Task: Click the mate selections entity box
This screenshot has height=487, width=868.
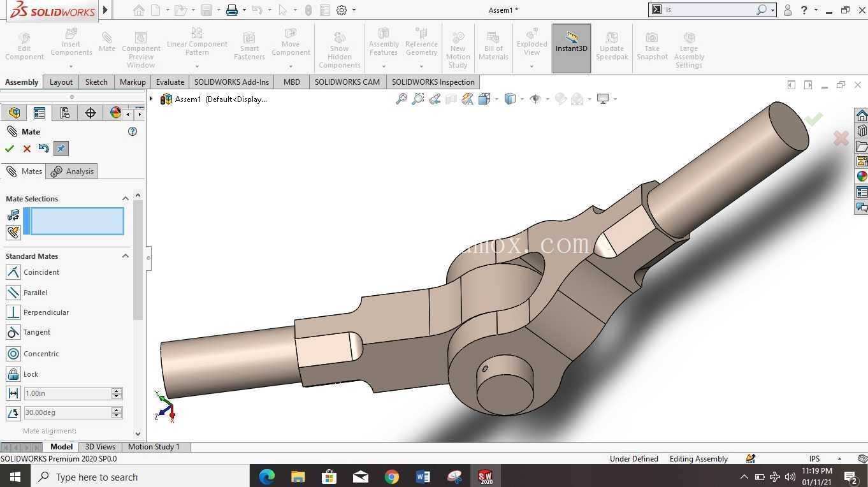Action: [77, 221]
